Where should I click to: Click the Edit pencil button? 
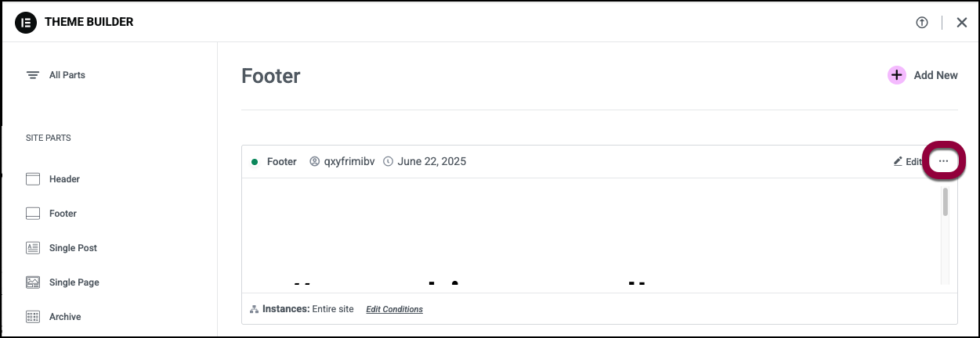tap(907, 162)
